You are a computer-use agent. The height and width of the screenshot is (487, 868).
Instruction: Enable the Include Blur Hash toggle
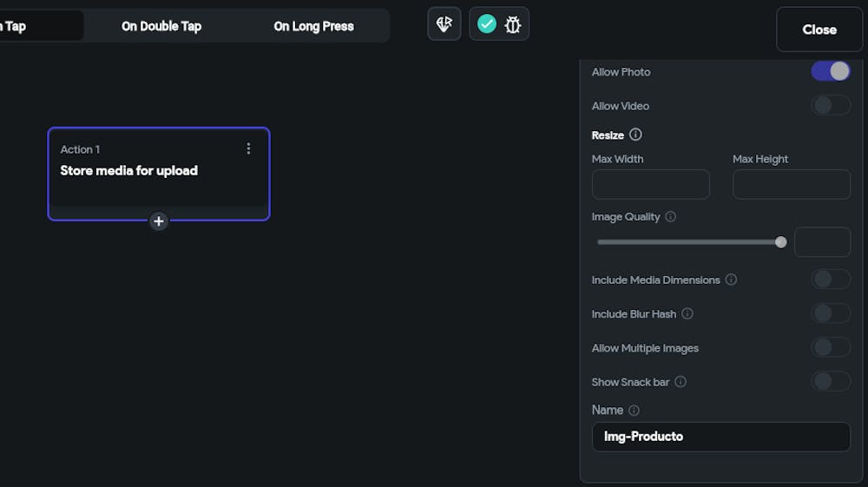point(831,313)
